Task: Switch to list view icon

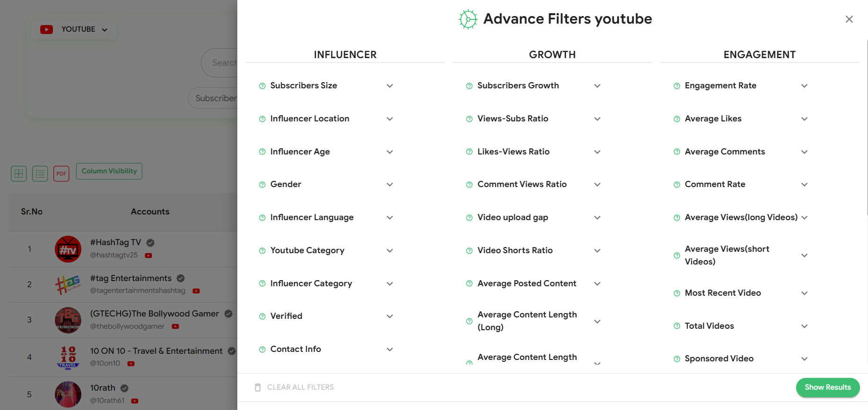Action: (x=40, y=174)
